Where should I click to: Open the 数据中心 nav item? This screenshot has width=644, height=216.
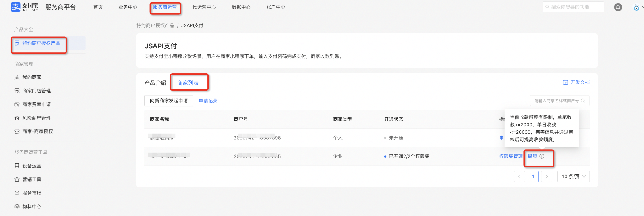tap(241, 7)
